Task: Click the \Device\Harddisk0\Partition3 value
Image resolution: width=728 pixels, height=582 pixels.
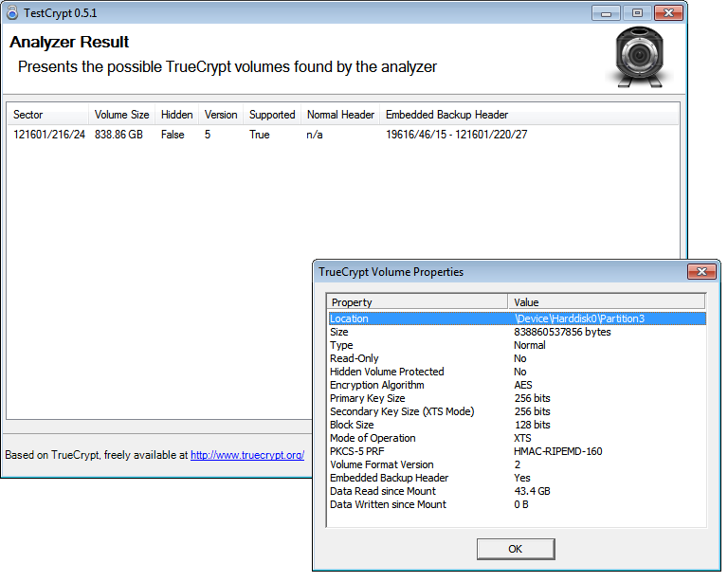Action: [579, 318]
